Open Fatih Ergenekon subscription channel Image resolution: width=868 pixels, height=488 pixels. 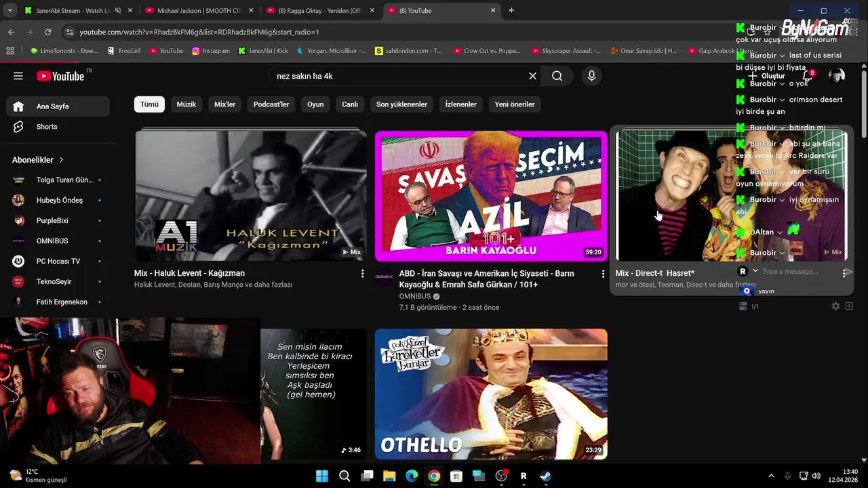(58, 302)
